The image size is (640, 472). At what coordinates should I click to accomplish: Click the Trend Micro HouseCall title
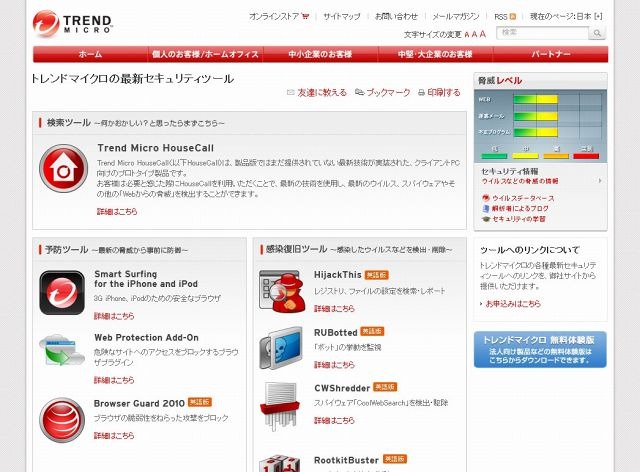tap(156, 148)
